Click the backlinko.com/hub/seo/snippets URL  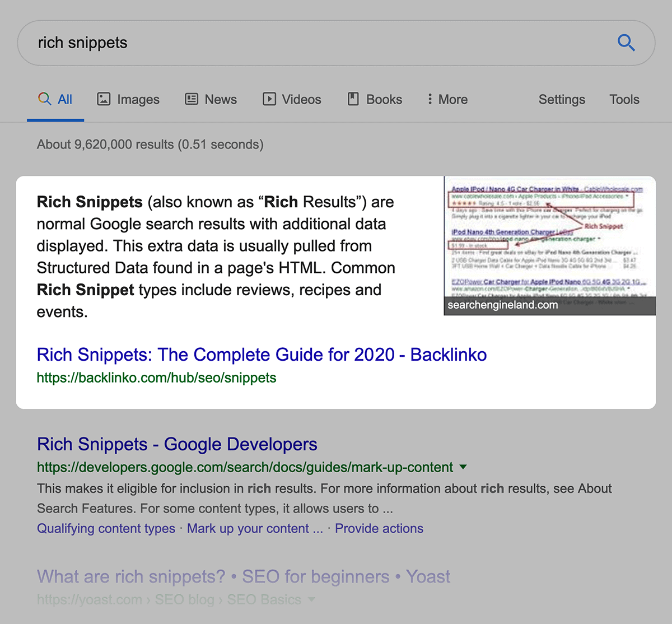coord(156,378)
